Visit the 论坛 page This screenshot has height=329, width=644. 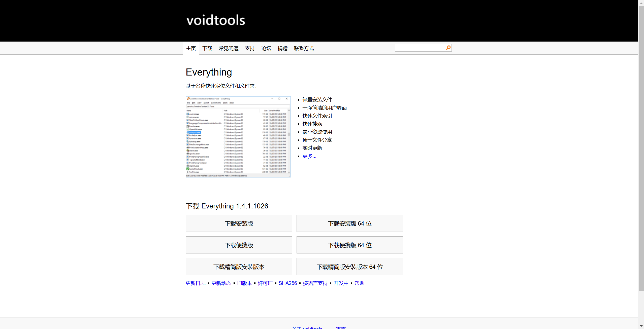(266, 48)
